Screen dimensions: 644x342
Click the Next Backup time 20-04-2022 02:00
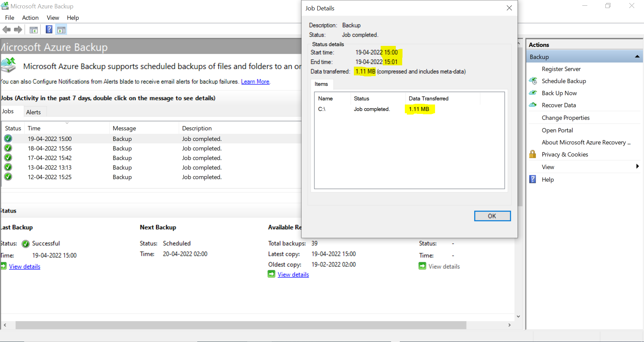185,254
